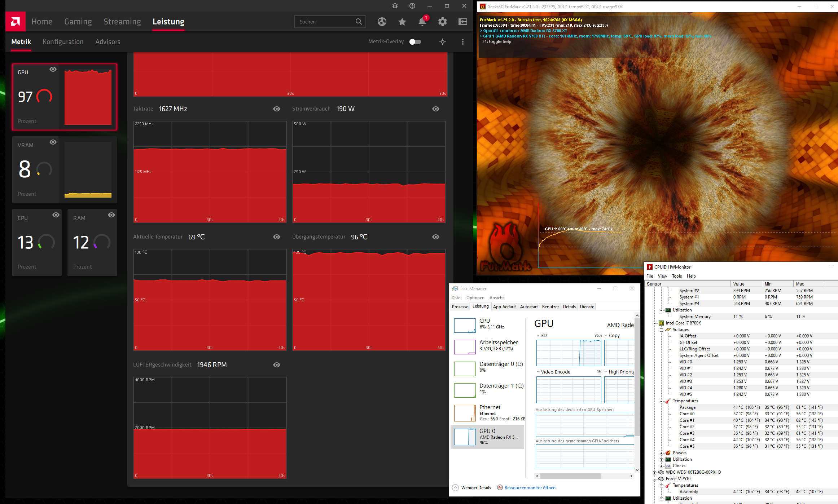
Task: Select the Arbeitsspeicher entry in Task-Manager
Action: click(x=487, y=347)
